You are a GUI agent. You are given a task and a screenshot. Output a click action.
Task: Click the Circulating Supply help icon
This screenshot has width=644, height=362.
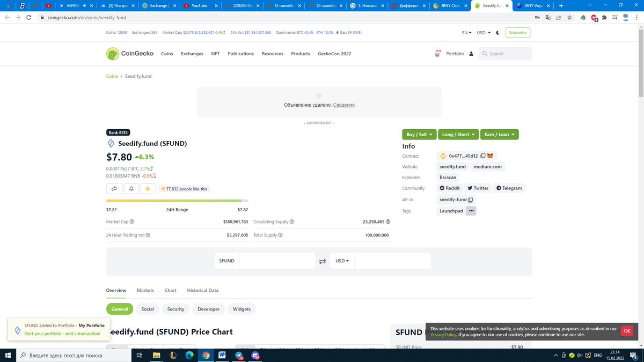(x=292, y=221)
